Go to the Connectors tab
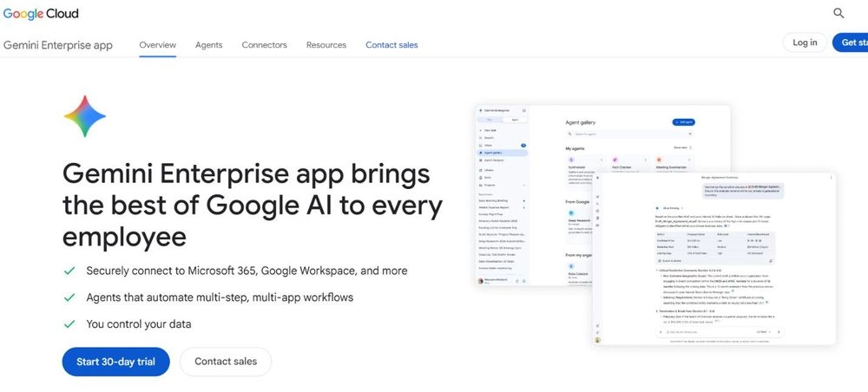868x392 pixels. click(x=265, y=45)
